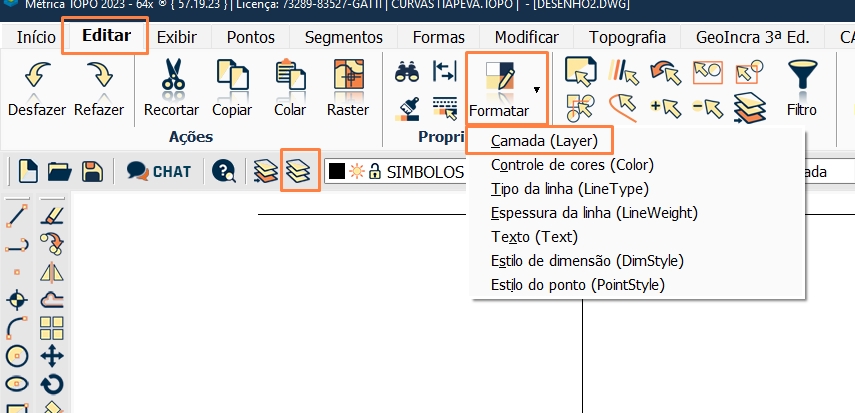Open the CHAT button
Screen dimensions: 855x413
click(159, 171)
